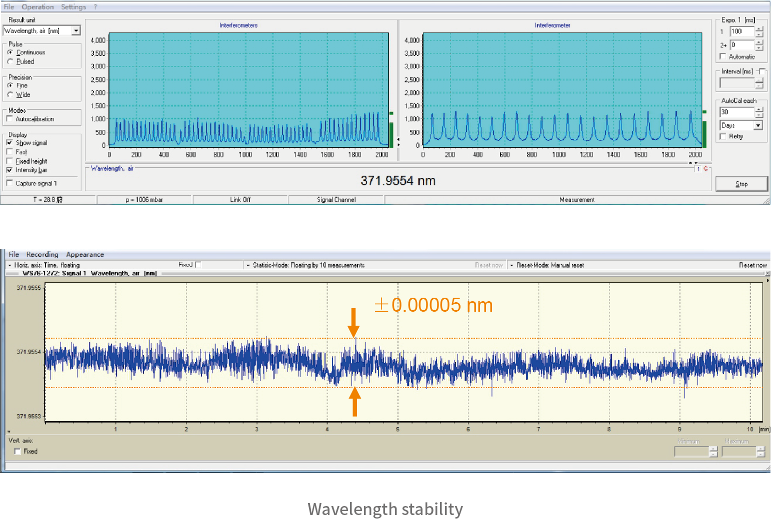771x532 pixels.
Task: Click the enabled Reset now button at far right
Action: (752, 265)
